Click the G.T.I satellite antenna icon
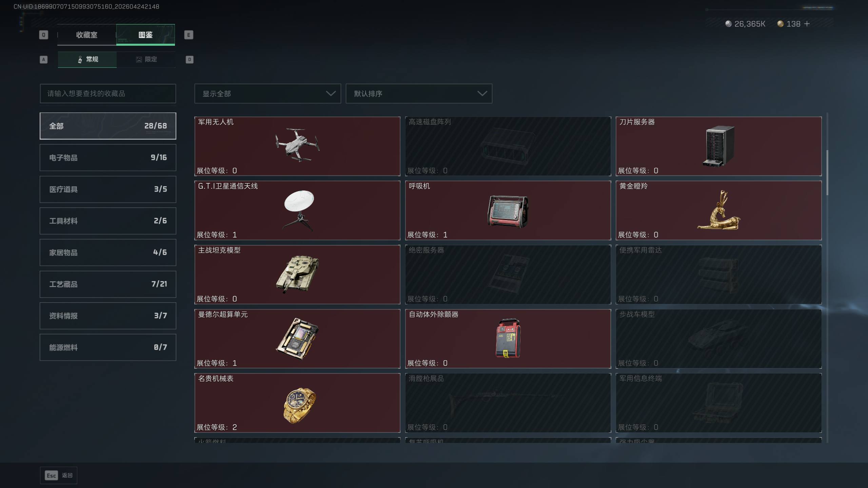The image size is (868, 488). tap(299, 210)
